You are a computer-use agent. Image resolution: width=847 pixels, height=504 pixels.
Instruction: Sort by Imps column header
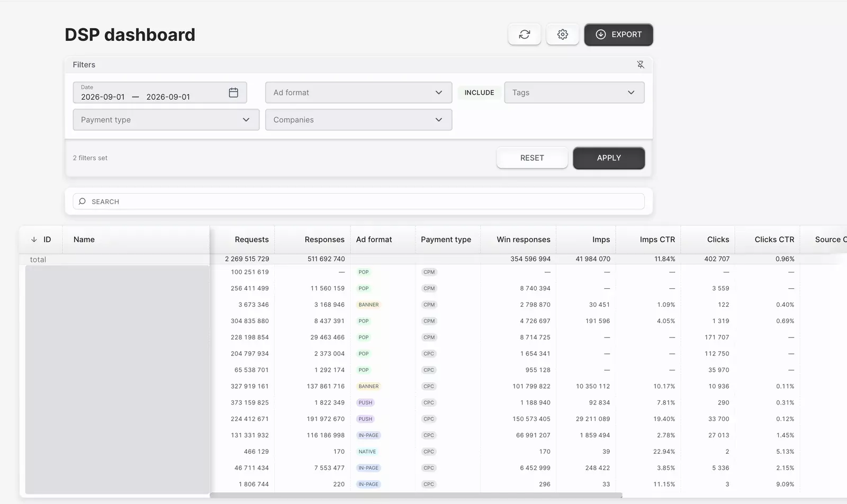[601, 240]
